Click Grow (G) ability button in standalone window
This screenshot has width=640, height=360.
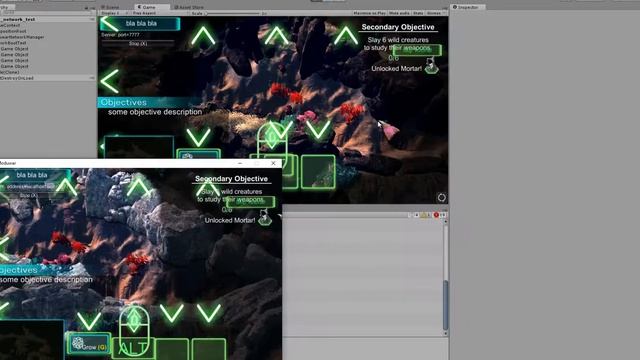tap(89, 344)
